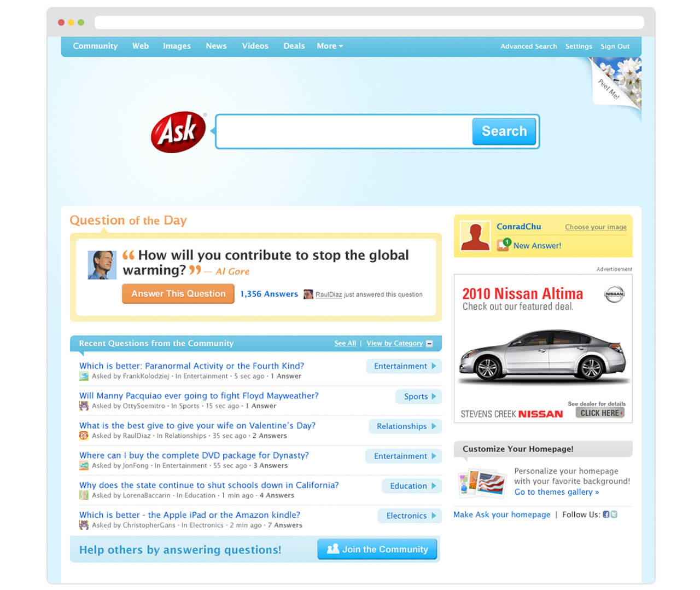Click Choose your image link
Image resolution: width=700 pixels, height=590 pixels.
pyautogui.click(x=596, y=227)
